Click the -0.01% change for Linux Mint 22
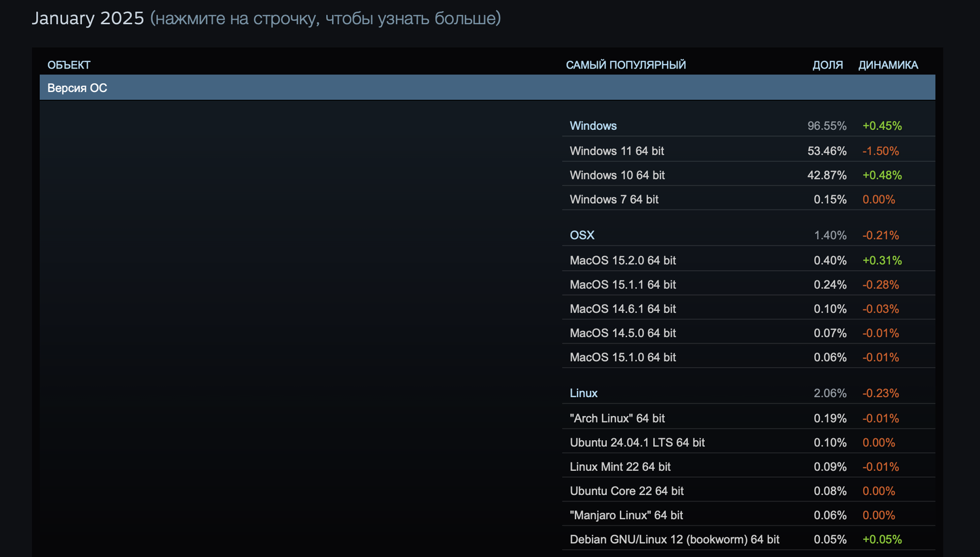The width and height of the screenshot is (980, 557). tap(881, 466)
